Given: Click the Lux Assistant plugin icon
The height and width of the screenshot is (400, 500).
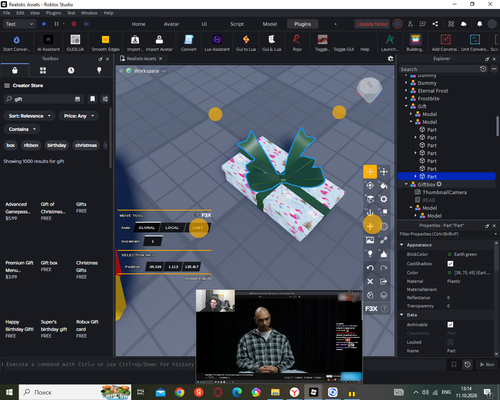Looking at the screenshot, I should tap(217, 40).
